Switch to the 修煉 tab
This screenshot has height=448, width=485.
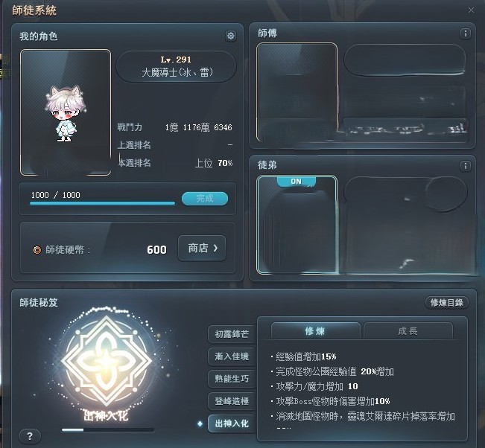point(315,331)
